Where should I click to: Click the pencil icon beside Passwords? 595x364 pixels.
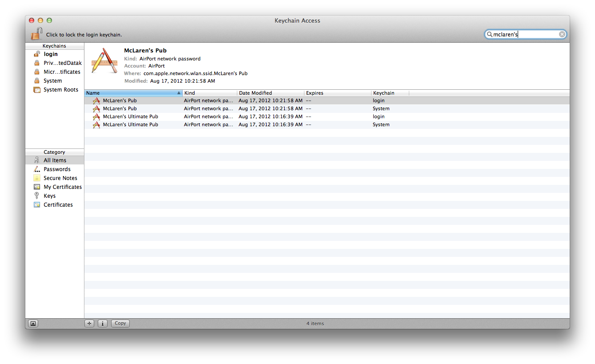[37, 169]
